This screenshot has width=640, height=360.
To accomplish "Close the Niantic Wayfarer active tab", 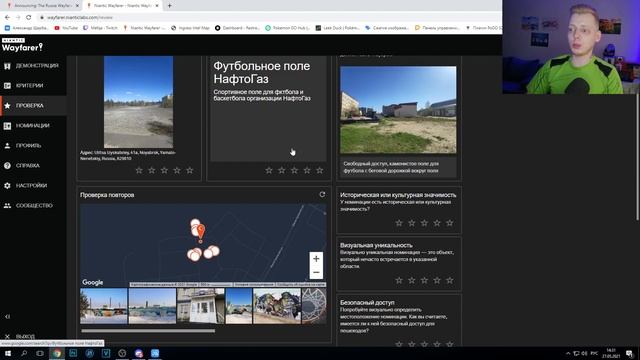I will tap(157, 6).
